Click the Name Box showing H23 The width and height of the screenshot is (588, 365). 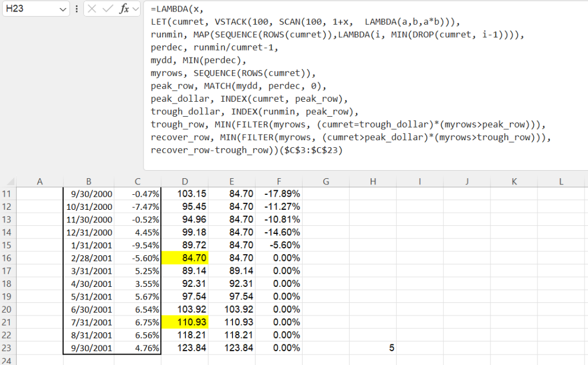(29, 10)
